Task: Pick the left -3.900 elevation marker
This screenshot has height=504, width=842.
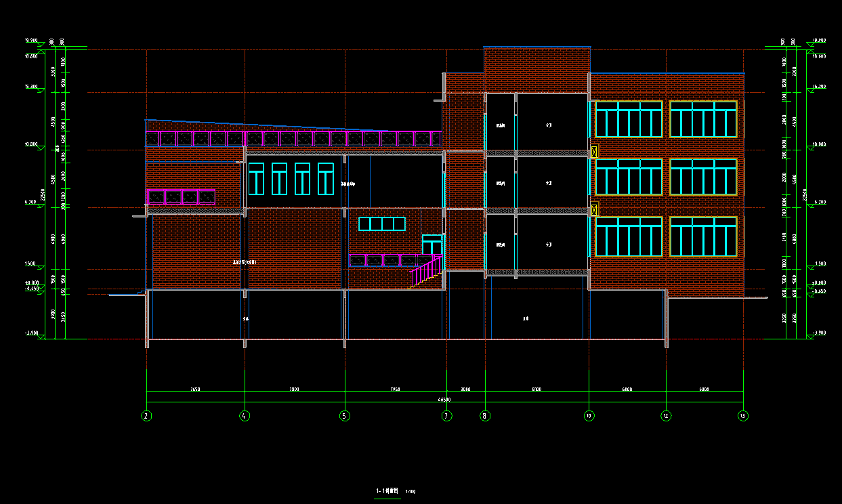Action: point(30,333)
